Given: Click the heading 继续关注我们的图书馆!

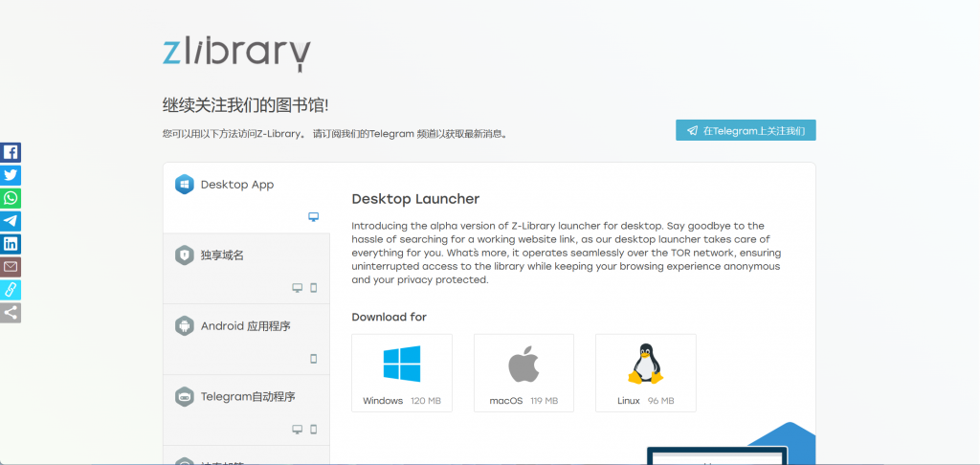Looking at the screenshot, I should [246, 104].
